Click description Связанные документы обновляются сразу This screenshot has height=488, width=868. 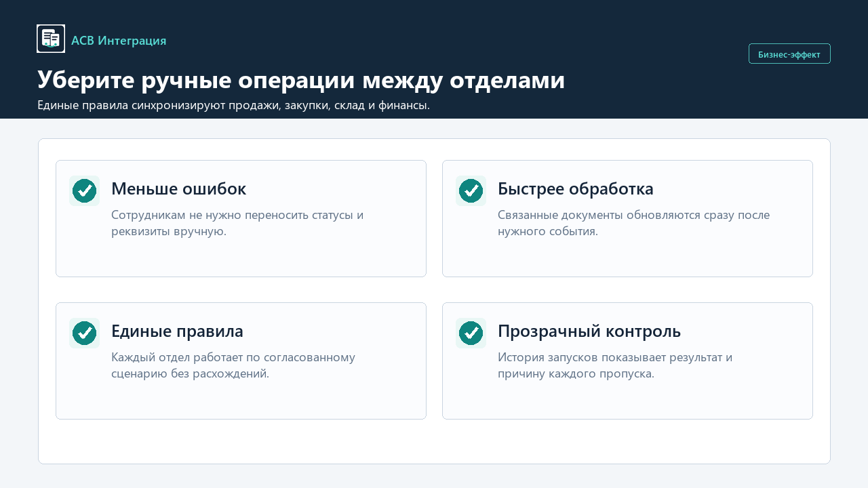[x=633, y=223]
